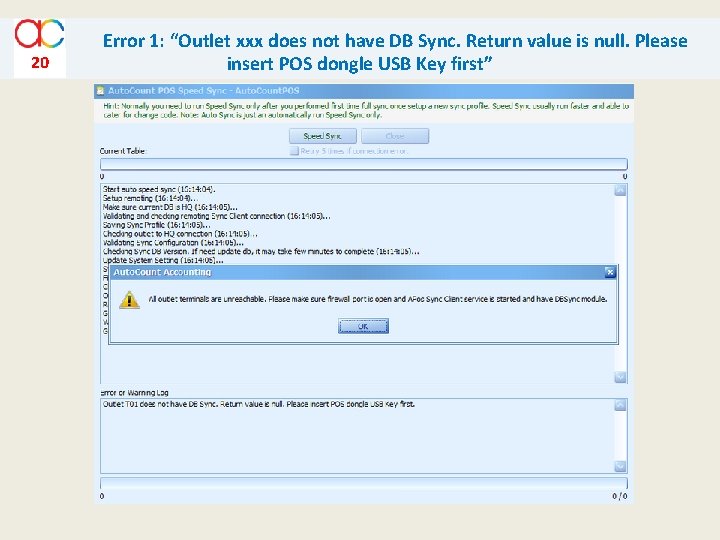Click OK in the AutoCount Accounting dialog

(363, 326)
